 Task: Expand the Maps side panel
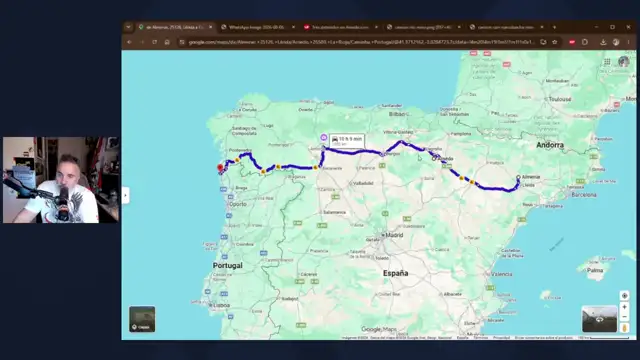click(x=125, y=196)
